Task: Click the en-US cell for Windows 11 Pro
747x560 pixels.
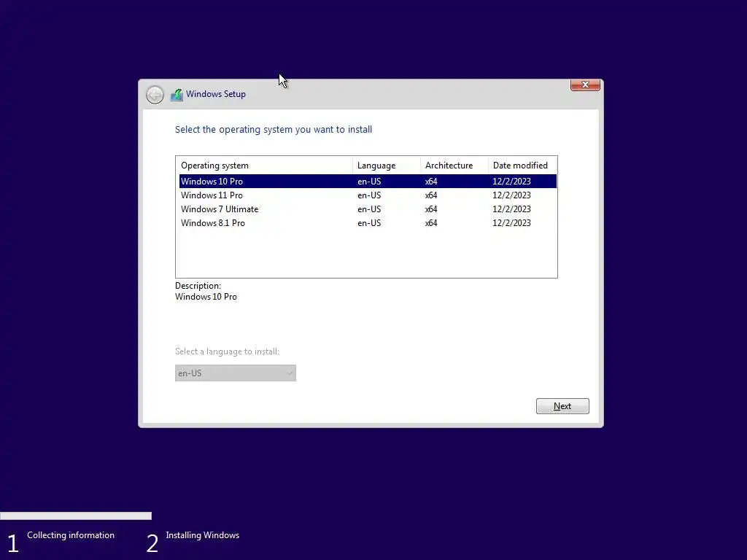Action: point(369,195)
